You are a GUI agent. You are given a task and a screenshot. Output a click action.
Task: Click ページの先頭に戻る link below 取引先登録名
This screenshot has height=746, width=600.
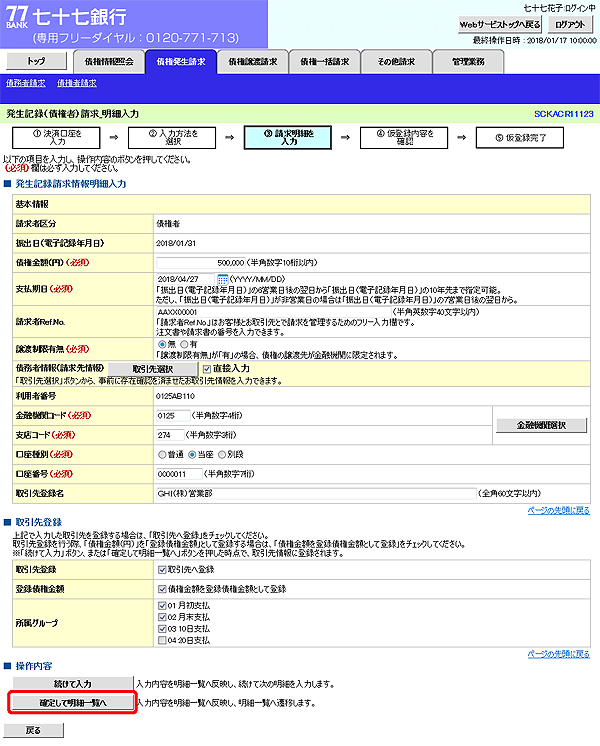click(559, 510)
